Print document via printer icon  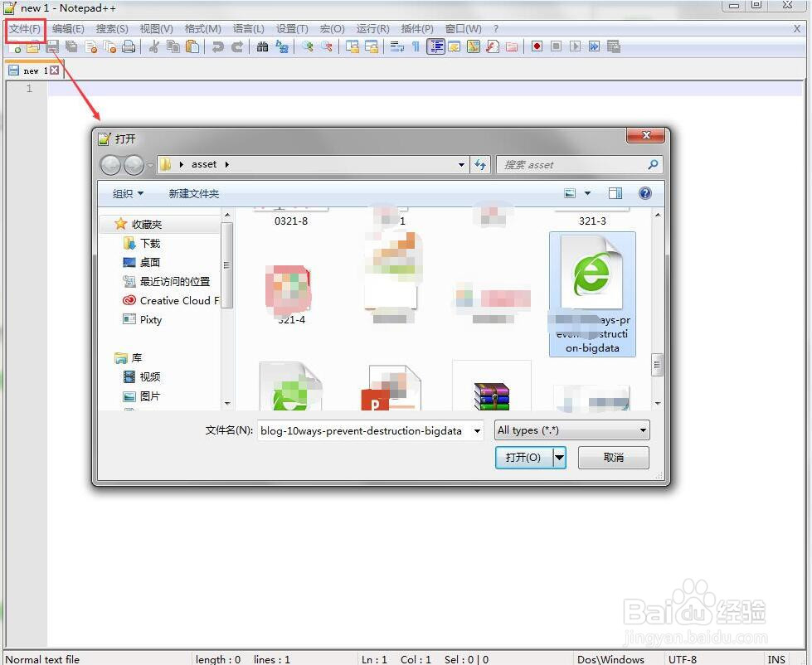coord(130,46)
